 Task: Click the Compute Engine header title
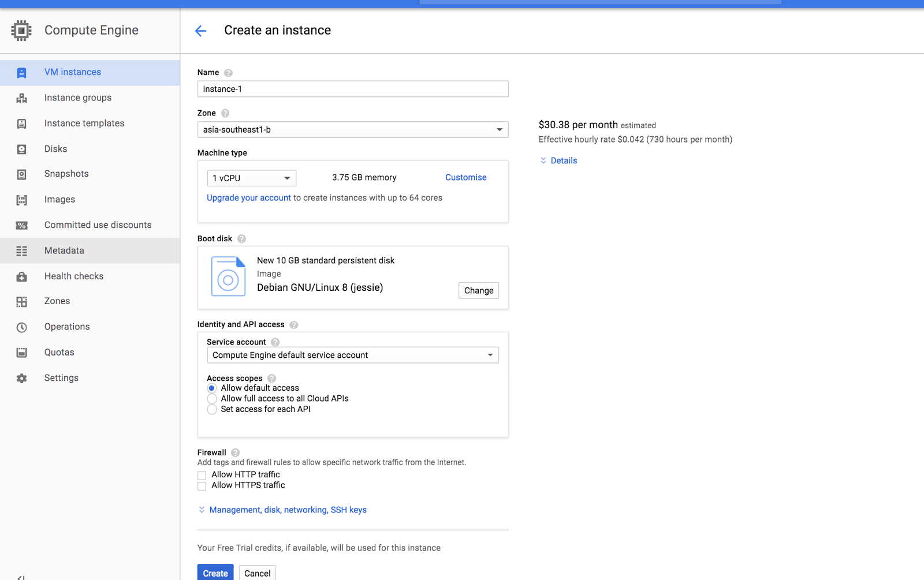(91, 31)
